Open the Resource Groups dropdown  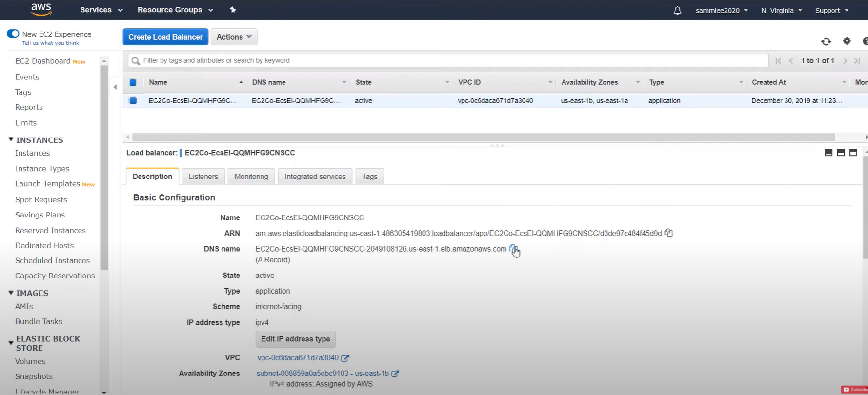(175, 10)
